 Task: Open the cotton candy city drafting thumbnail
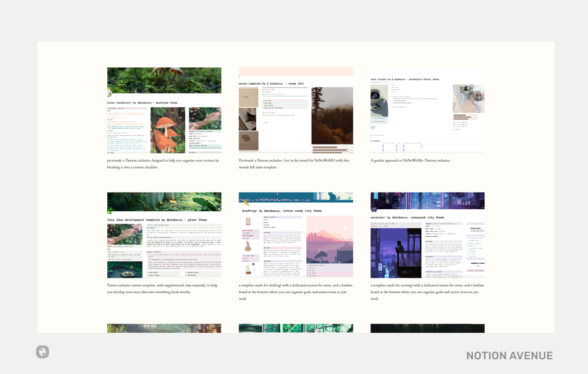click(296, 235)
